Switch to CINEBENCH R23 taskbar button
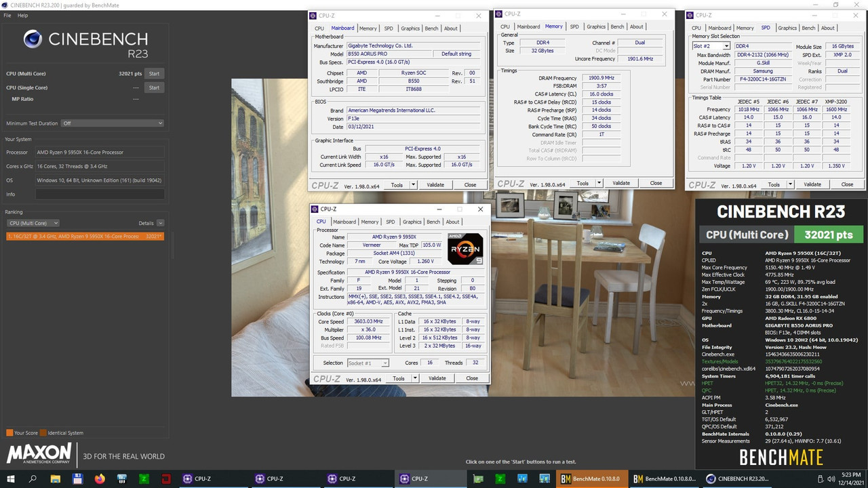 pyautogui.click(x=736, y=479)
